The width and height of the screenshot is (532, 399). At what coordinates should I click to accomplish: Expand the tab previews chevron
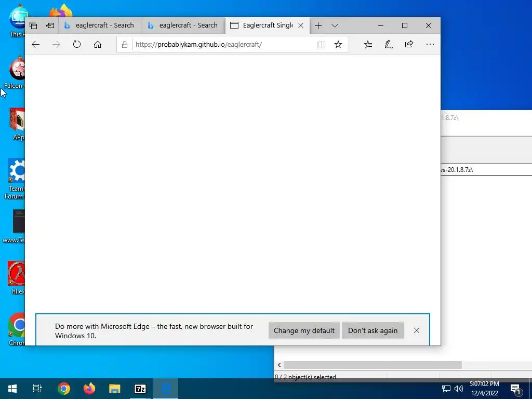[x=335, y=25]
